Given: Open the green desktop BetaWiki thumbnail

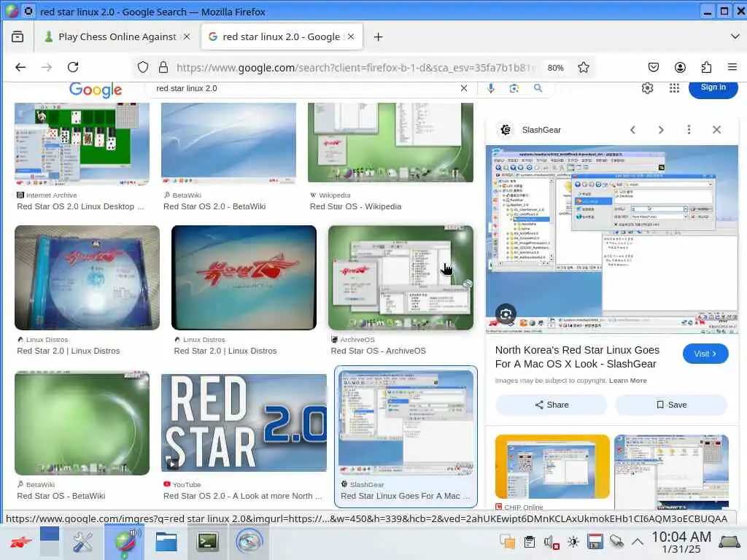Looking at the screenshot, I should pos(82,423).
